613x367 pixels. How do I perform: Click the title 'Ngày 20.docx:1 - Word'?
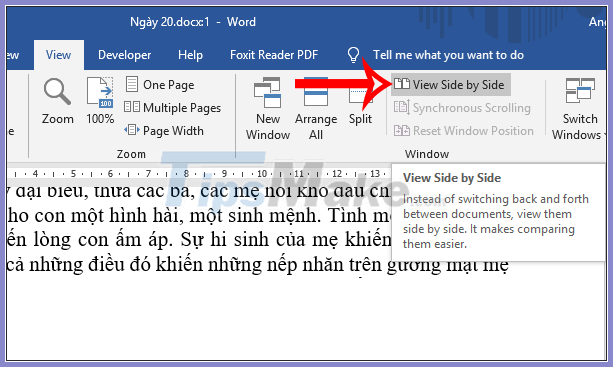point(193,22)
